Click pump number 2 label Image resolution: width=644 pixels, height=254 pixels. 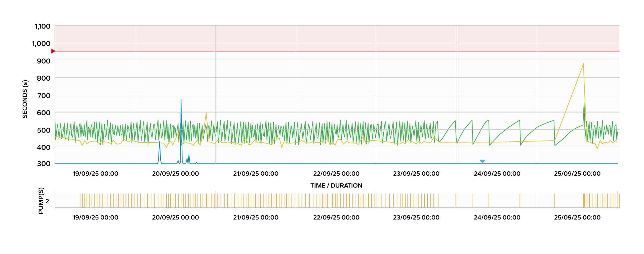tap(47, 201)
